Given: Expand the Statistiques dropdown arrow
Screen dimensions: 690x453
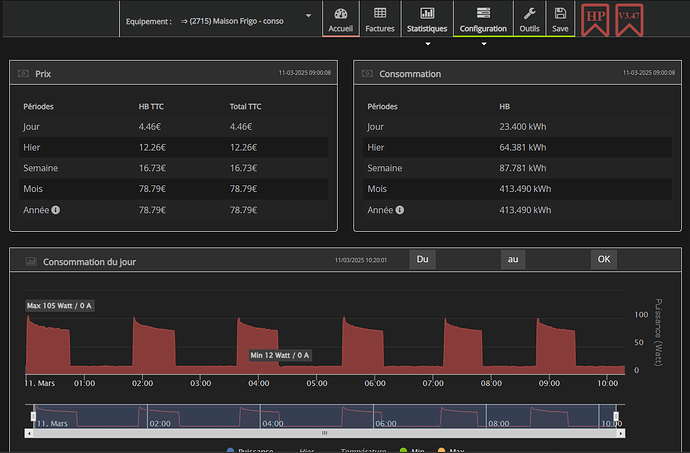Looking at the screenshot, I should 428,44.
